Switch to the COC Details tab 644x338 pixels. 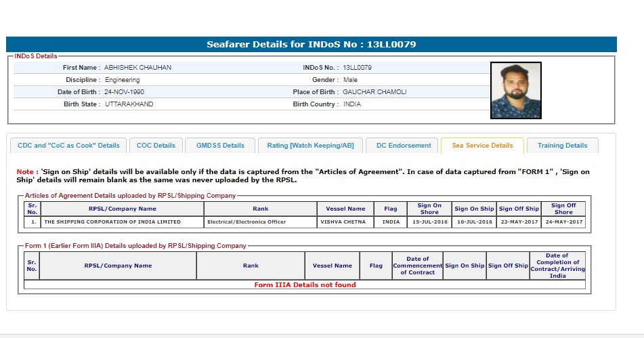tap(156, 146)
